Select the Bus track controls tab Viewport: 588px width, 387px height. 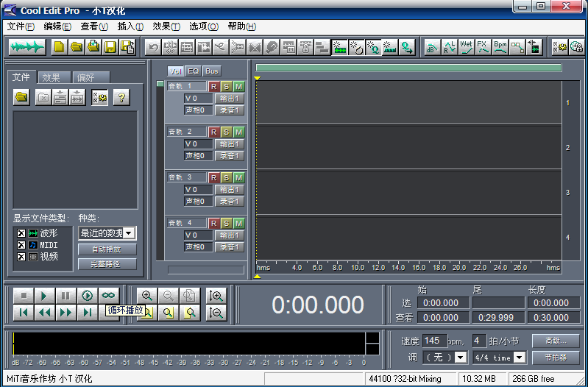pos(212,71)
